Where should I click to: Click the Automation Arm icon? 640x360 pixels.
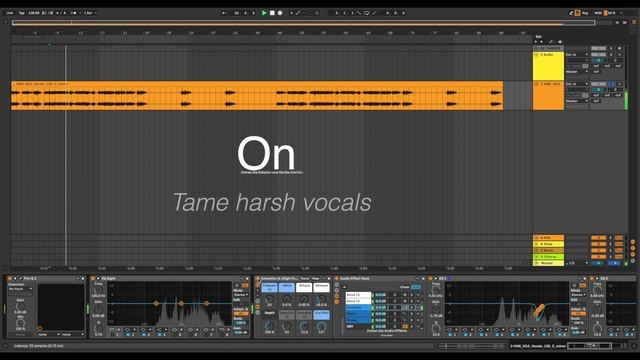point(298,13)
